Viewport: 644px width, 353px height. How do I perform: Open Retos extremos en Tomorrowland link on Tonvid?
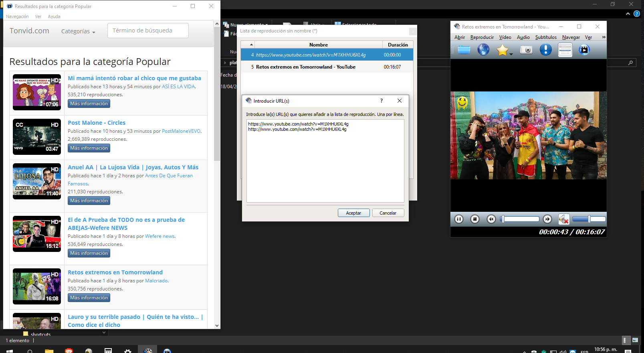115,272
